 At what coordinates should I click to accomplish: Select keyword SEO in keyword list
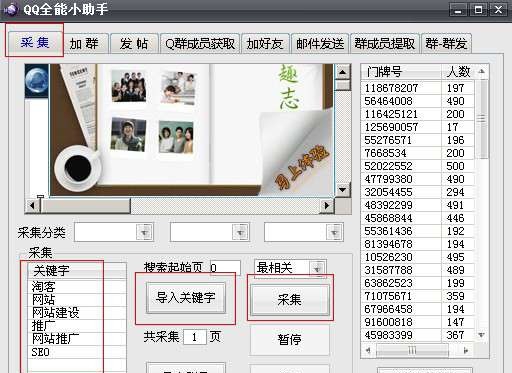pyautogui.click(x=77, y=352)
